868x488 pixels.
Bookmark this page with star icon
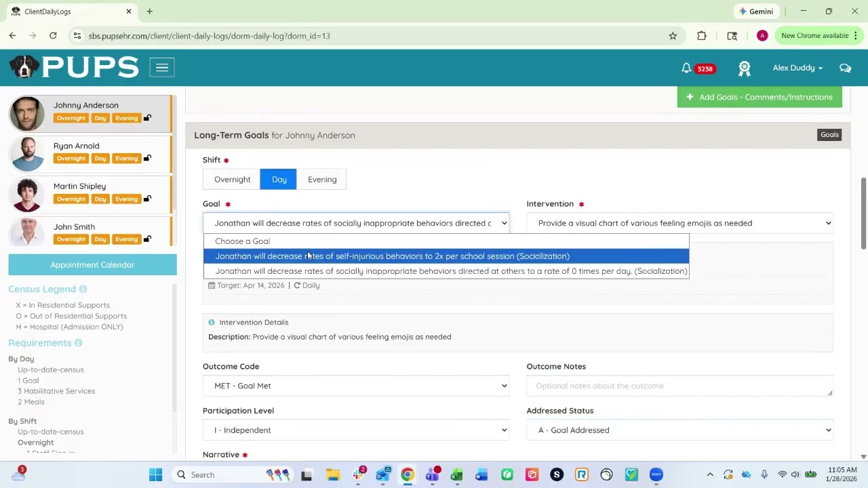click(x=673, y=36)
